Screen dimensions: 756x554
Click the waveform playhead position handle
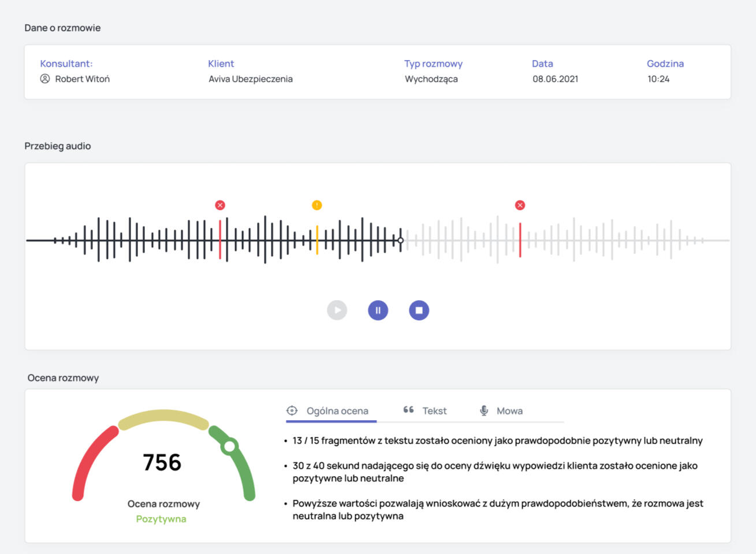click(x=401, y=241)
